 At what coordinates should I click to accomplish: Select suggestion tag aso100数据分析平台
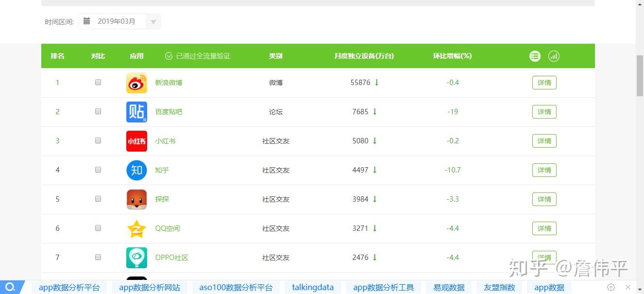tap(236, 287)
